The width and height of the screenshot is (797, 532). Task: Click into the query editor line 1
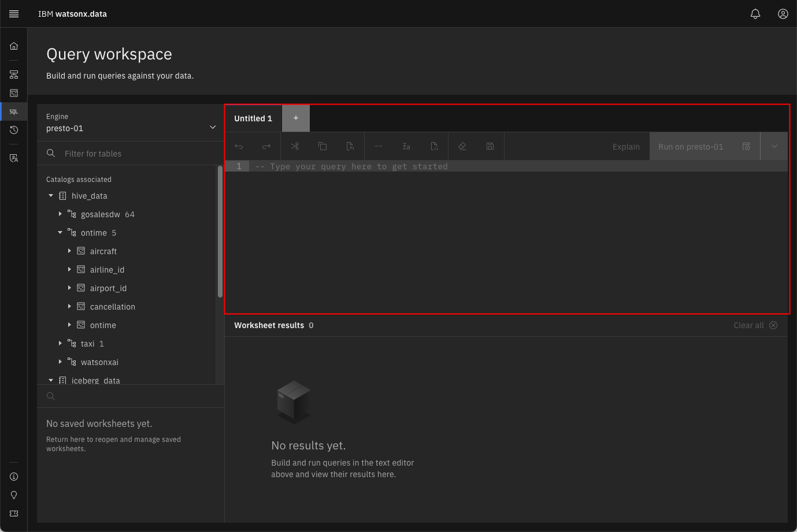518,166
